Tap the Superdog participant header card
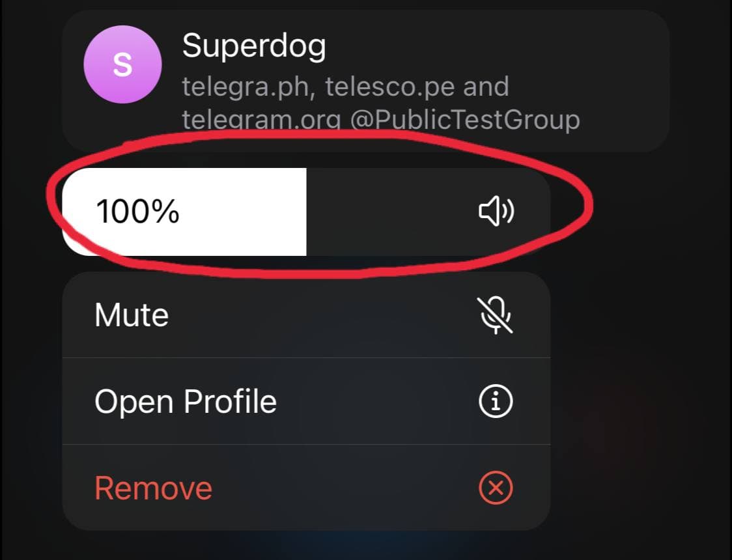This screenshot has height=560, width=732. [366, 81]
